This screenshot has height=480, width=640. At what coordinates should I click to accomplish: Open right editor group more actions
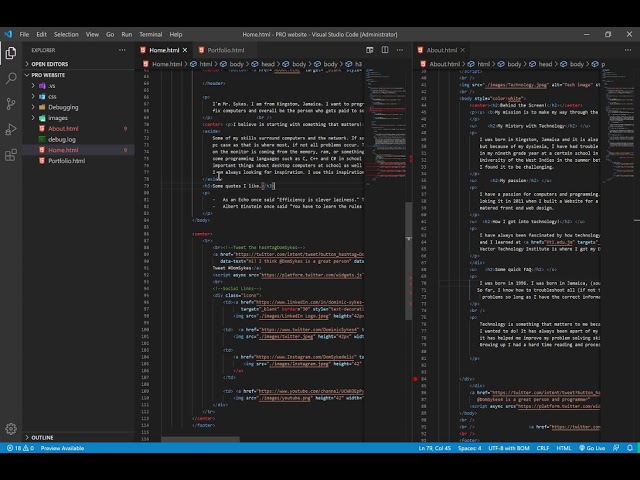pos(628,50)
